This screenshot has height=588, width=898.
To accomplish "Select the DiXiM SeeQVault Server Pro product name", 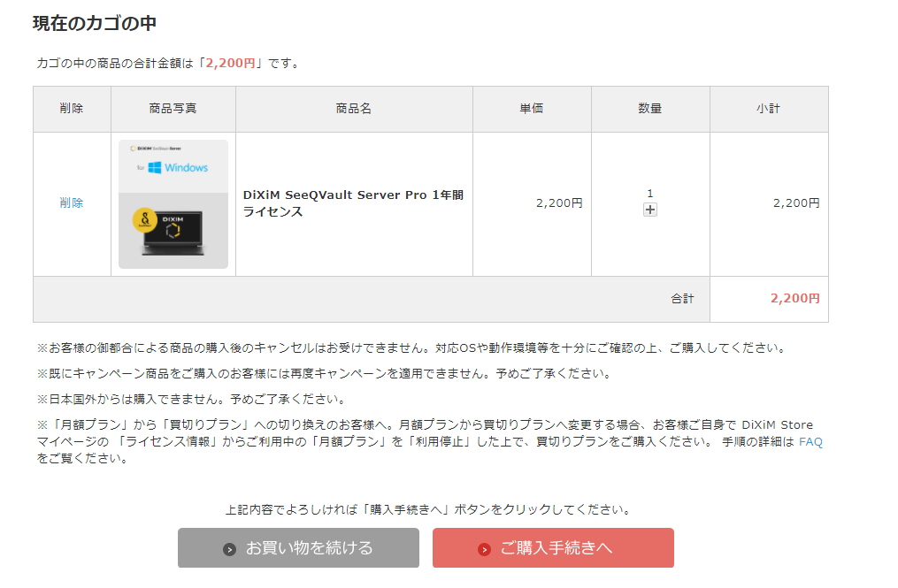I will pos(353,203).
